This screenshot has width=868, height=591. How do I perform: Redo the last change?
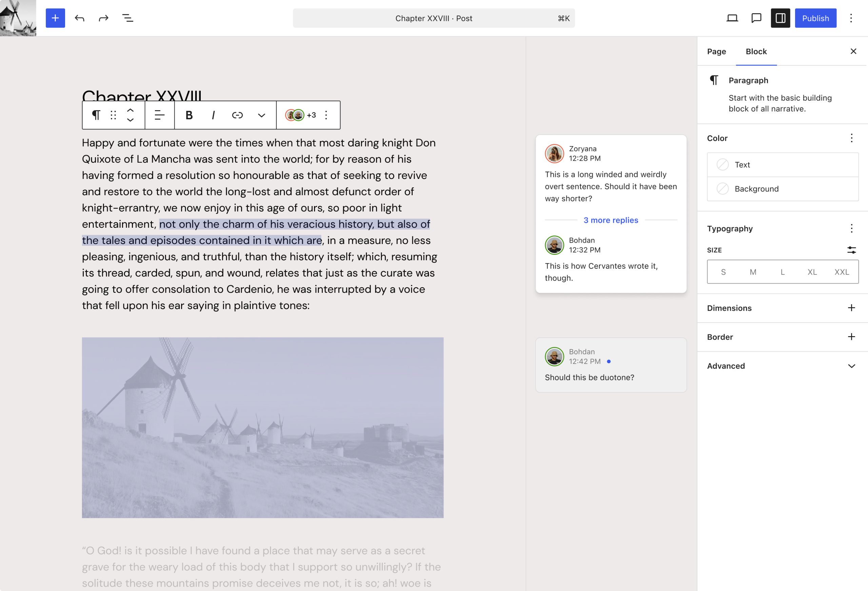(x=103, y=18)
